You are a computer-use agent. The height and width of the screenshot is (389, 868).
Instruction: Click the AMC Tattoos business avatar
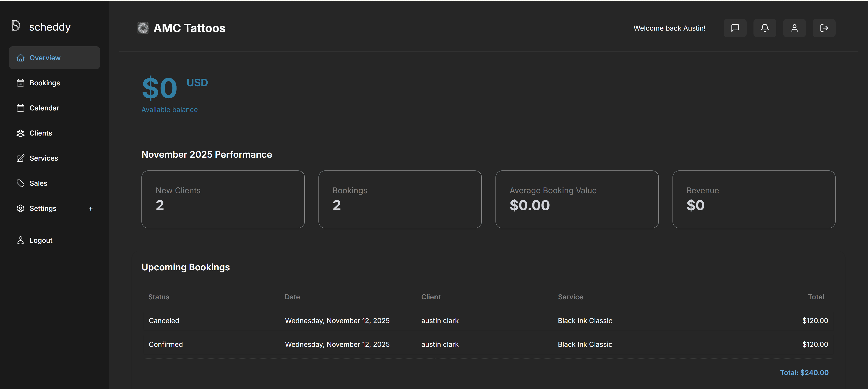click(x=143, y=28)
